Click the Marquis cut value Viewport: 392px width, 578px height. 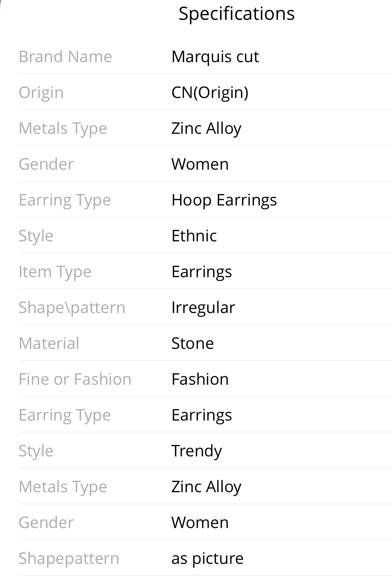[x=215, y=56]
